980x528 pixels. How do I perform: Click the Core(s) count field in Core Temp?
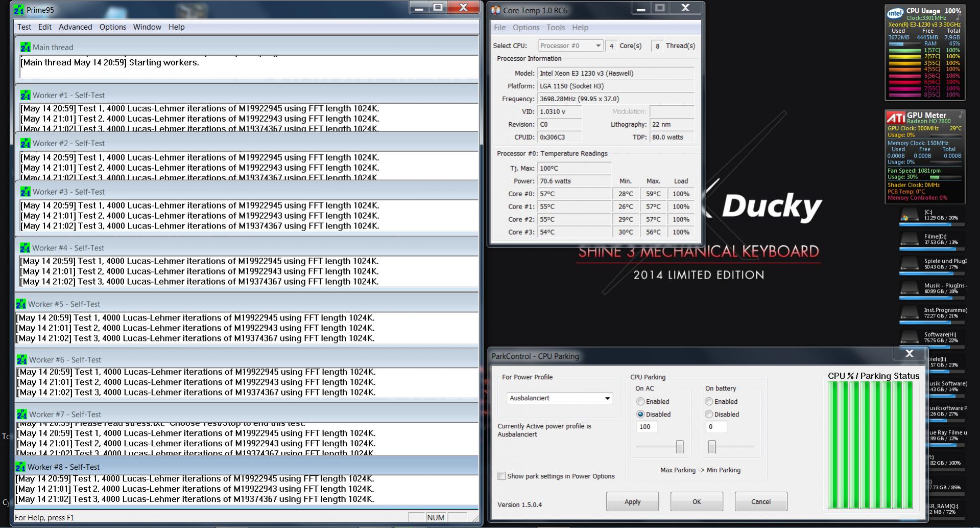611,46
